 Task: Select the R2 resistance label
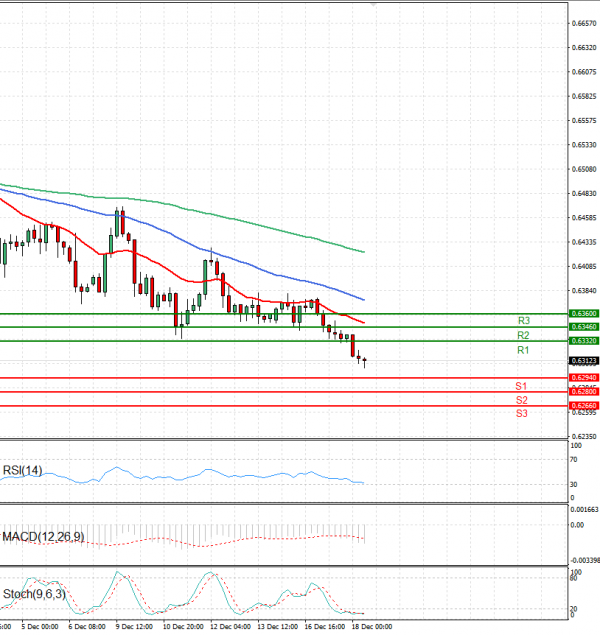tap(523, 335)
